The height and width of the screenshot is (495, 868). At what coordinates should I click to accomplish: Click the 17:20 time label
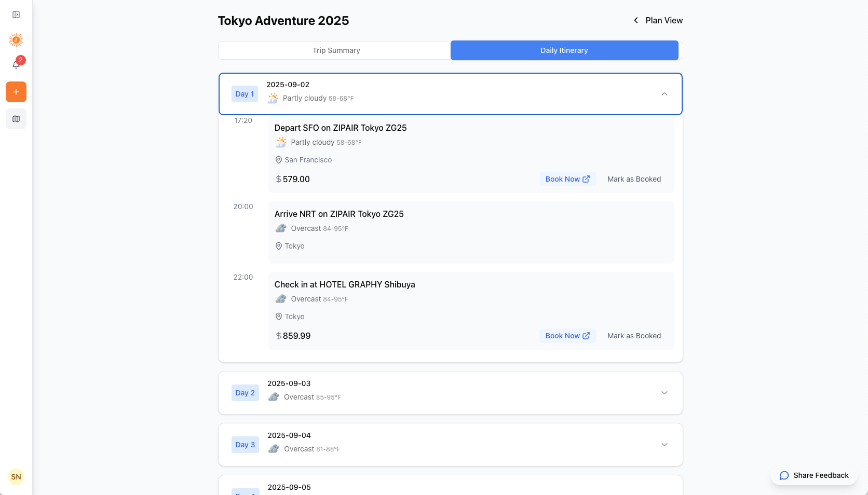tap(243, 120)
